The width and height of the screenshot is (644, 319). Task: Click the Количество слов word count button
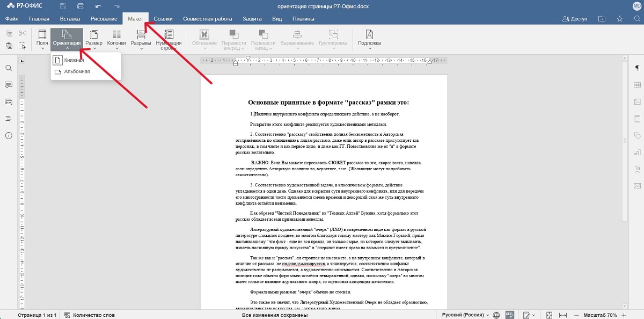click(89, 315)
